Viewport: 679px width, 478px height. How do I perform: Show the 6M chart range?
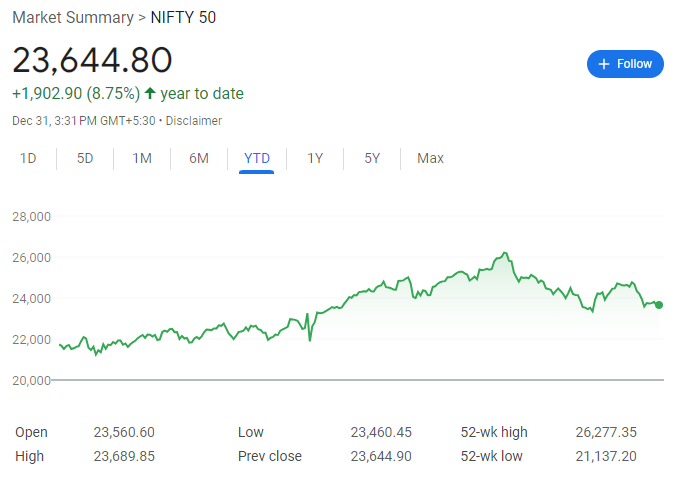199,158
